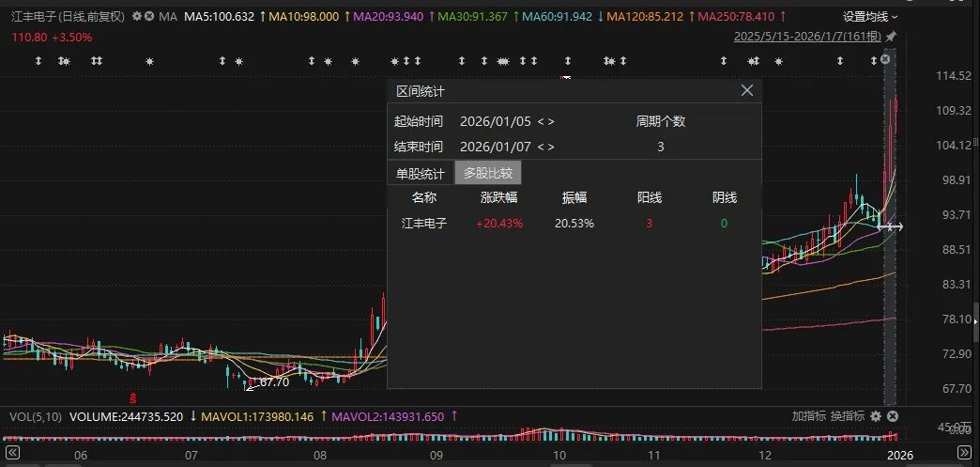980x467 pixels.
Task: Pin the date range with the pushpin icon
Action: (x=891, y=37)
